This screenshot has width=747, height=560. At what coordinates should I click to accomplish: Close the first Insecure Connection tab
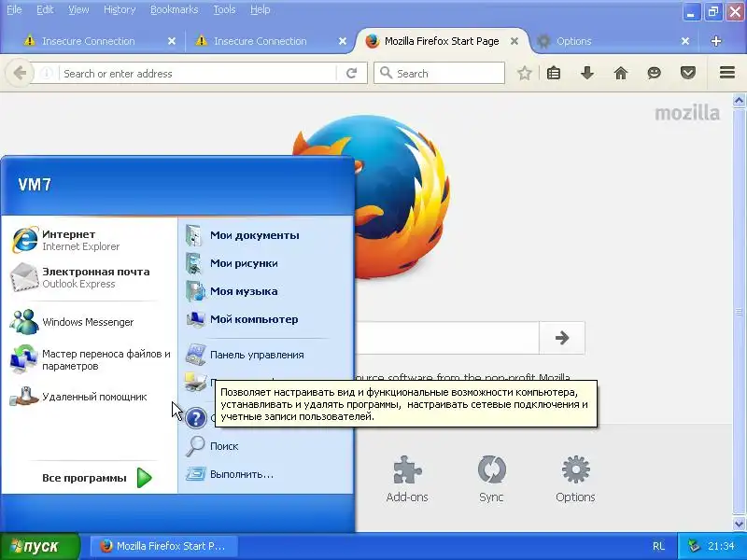point(172,41)
